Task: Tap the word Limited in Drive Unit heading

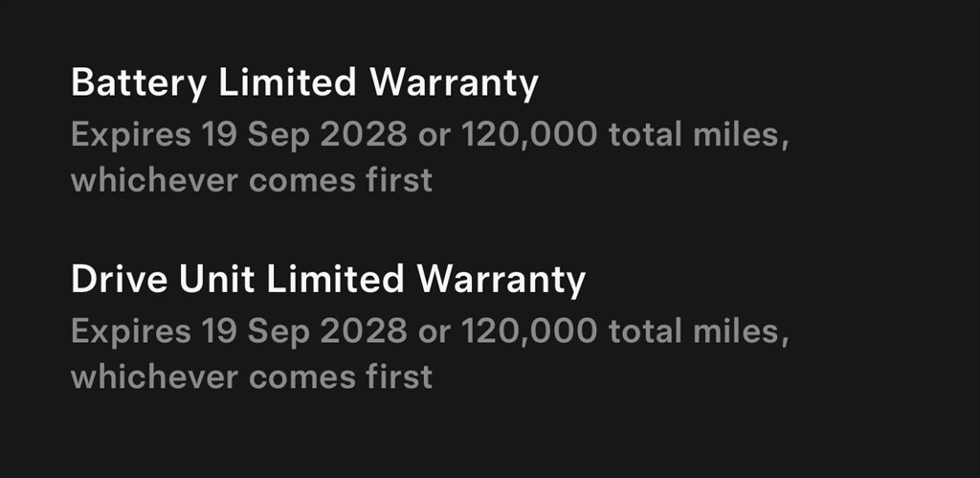Action: coord(335,280)
